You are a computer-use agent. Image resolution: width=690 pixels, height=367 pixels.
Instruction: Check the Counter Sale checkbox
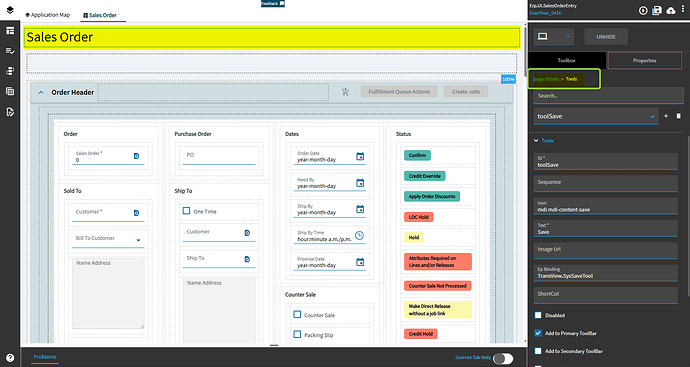click(x=297, y=315)
